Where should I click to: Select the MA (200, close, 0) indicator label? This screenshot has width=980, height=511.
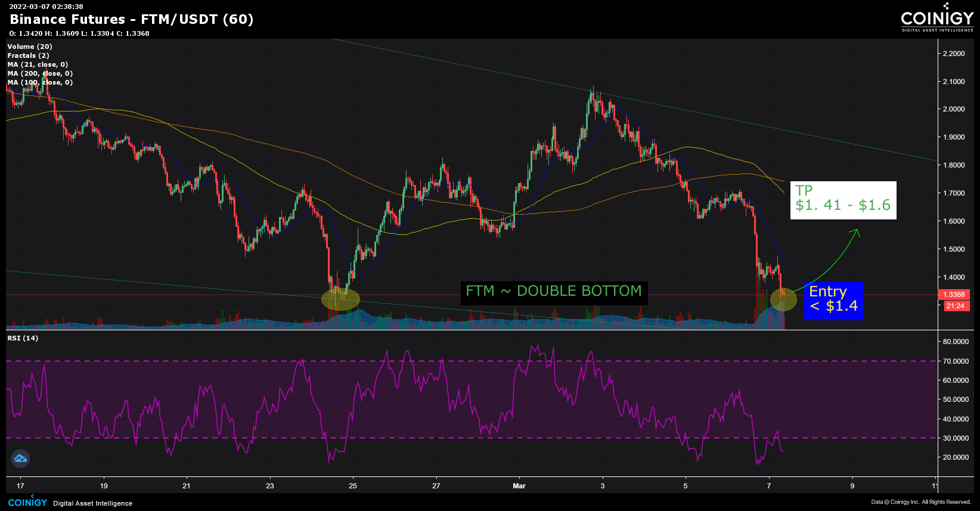(40, 73)
